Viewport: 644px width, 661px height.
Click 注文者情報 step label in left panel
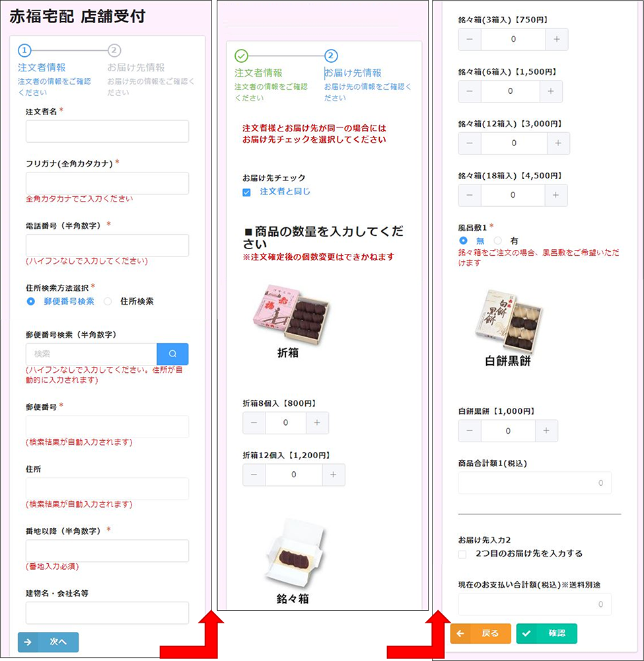click(42, 67)
